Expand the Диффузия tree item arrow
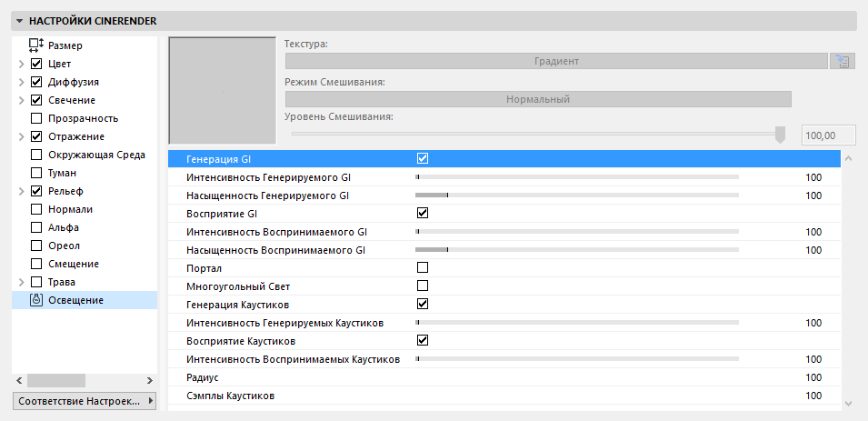 coord(21,82)
